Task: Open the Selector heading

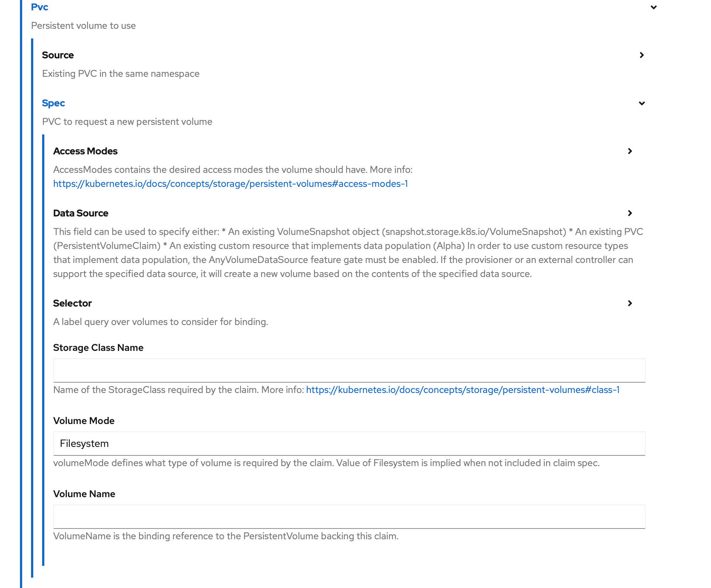Action: click(x=72, y=303)
